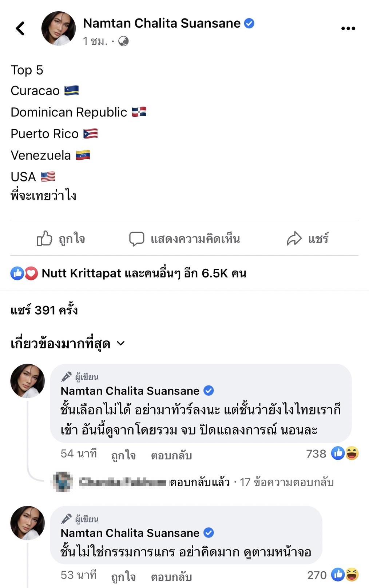Reply to the second author comment
Viewport: 369px width, 588px height.
click(171, 576)
